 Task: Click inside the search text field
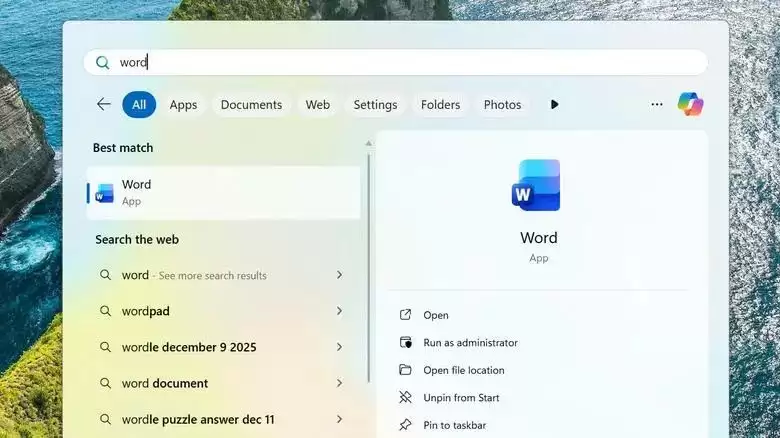point(395,62)
